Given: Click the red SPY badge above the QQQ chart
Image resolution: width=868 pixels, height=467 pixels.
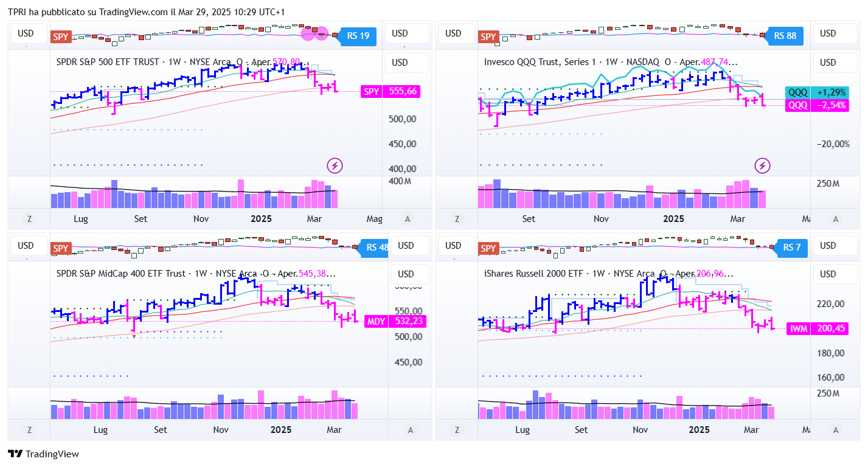Looking at the screenshot, I should coord(488,36).
